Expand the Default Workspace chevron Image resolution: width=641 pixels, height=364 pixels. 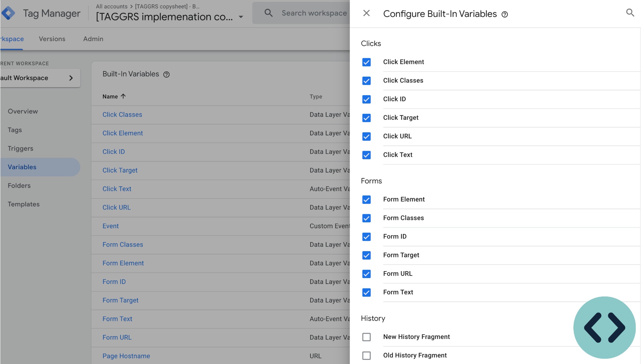coord(71,78)
